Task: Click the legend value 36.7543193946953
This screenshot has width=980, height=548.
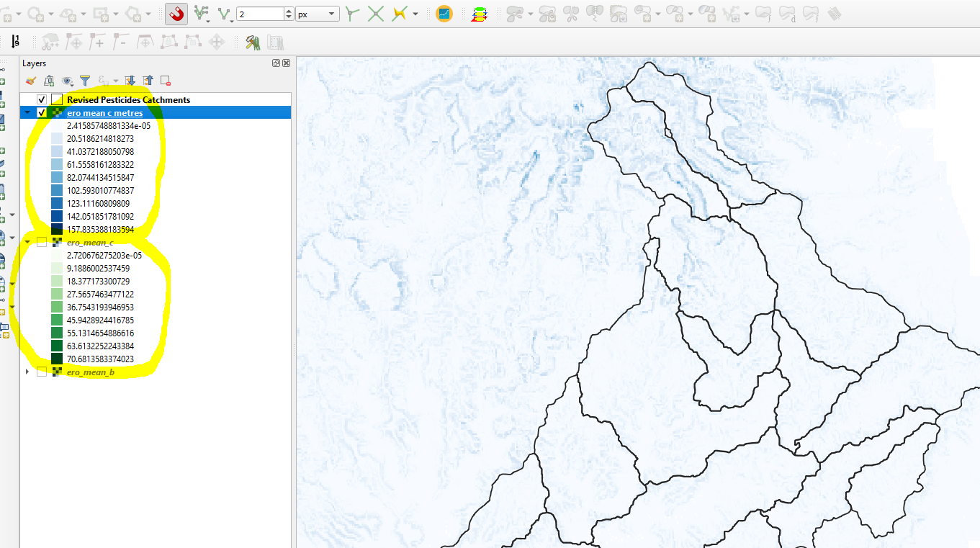Action: pos(100,307)
